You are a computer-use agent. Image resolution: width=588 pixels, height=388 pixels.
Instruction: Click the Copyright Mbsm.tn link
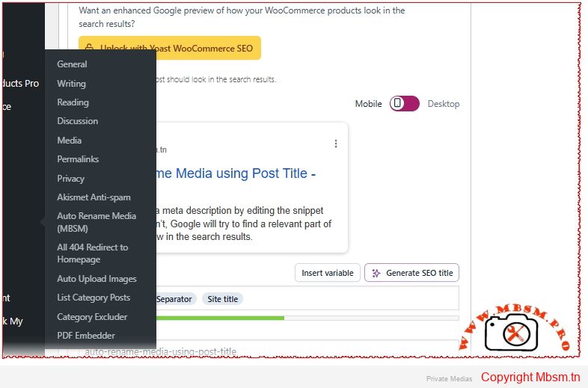click(530, 377)
